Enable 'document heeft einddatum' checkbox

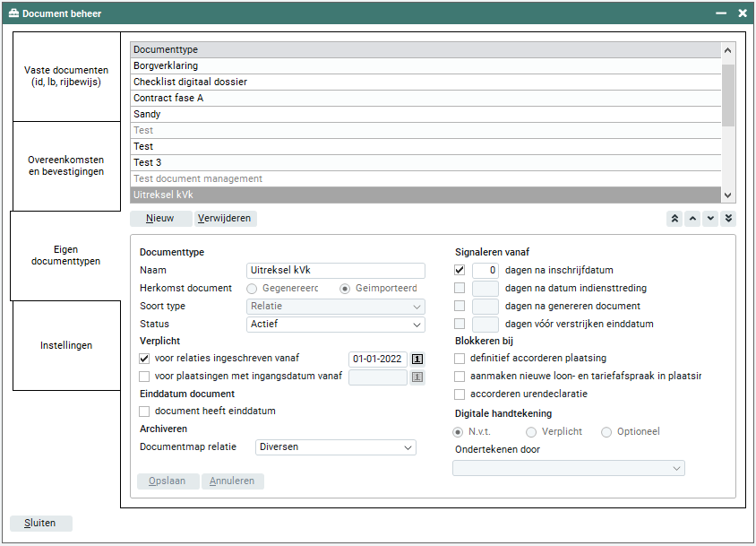[x=145, y=412]
